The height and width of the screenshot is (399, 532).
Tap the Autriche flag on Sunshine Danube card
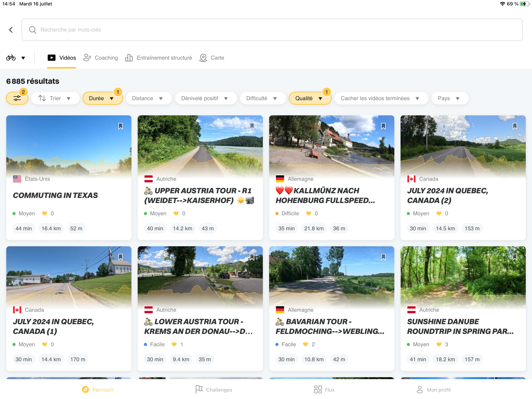411,310
